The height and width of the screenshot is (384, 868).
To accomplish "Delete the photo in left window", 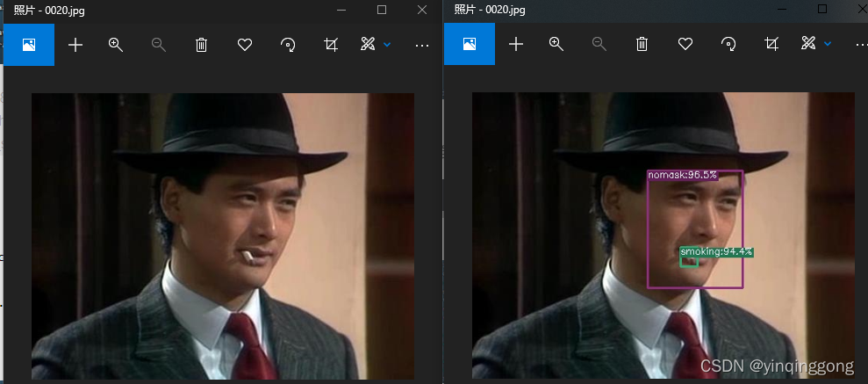I will (x=202, y=45).
